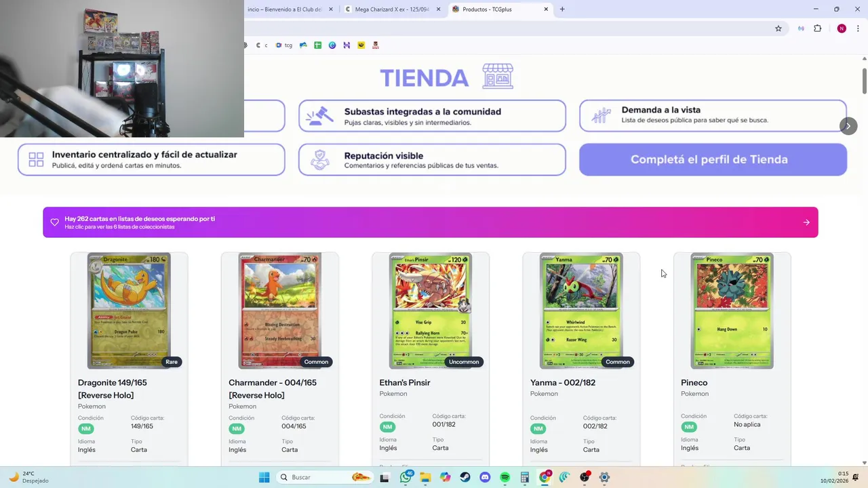Open the Chrome profile avatar N

[x=842, y=28]
